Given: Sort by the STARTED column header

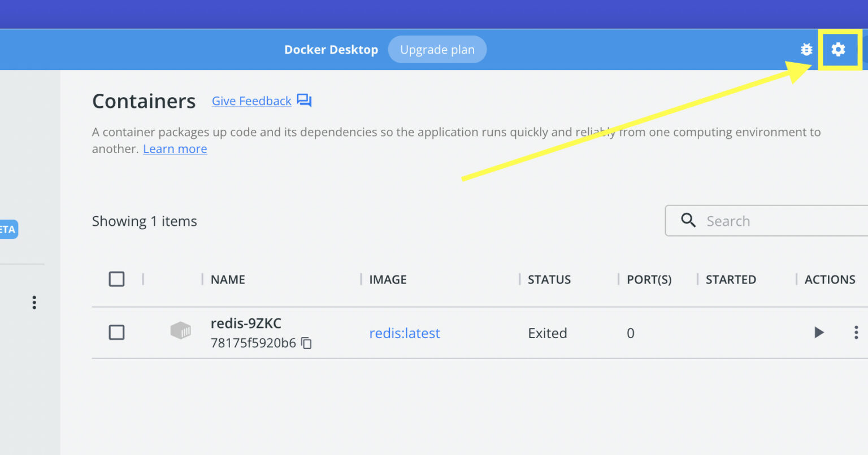Looking at the screenshot, I should [731, 279].
